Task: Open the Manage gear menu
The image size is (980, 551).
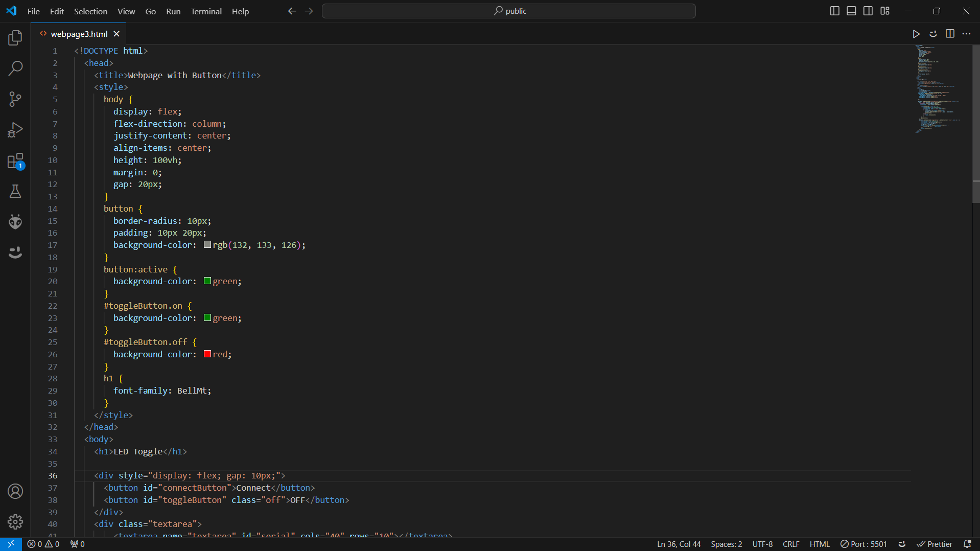Action: tap(15, 522)
